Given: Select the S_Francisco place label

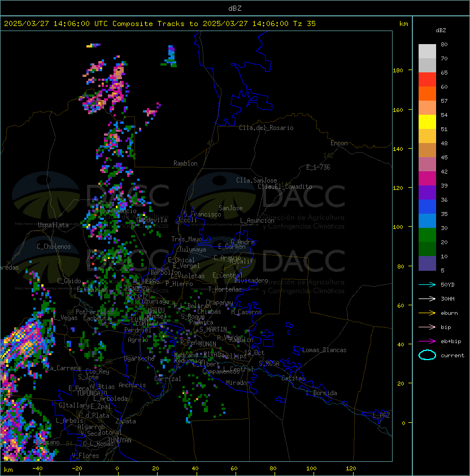Looking at the screenshot, I should pyautogui.click(x=202, y=214).
